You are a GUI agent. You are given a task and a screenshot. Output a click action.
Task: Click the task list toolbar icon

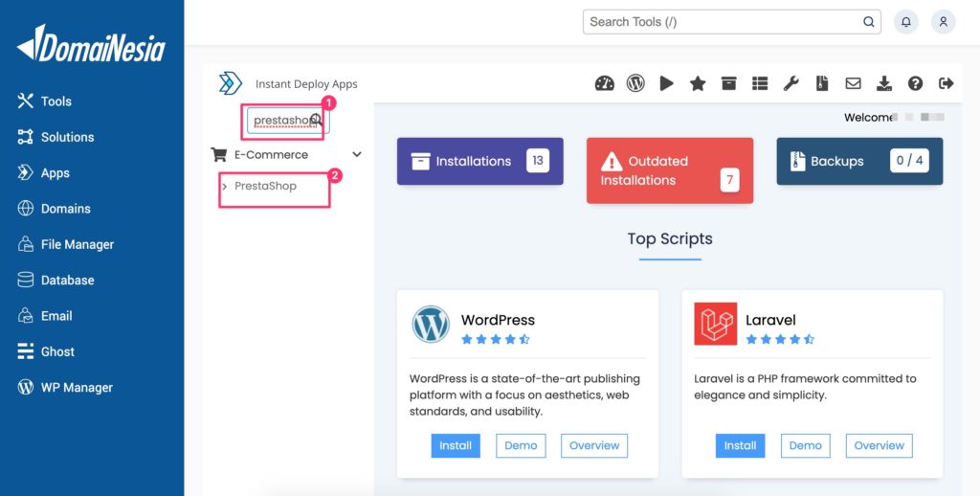pyautogui.click(x=760, y=83)
